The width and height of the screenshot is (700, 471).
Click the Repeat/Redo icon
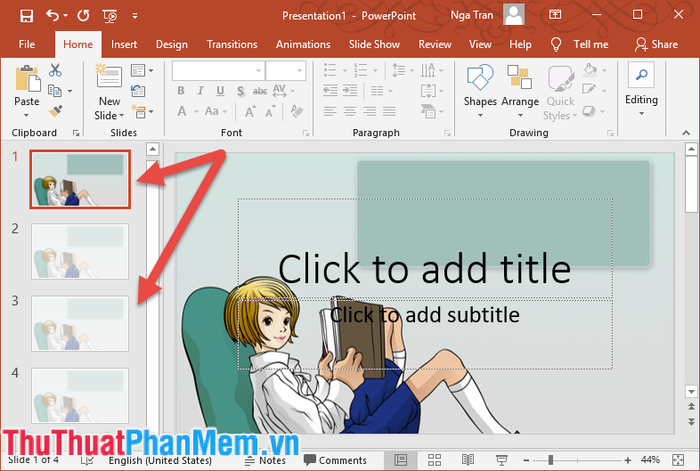coord(83,16)
